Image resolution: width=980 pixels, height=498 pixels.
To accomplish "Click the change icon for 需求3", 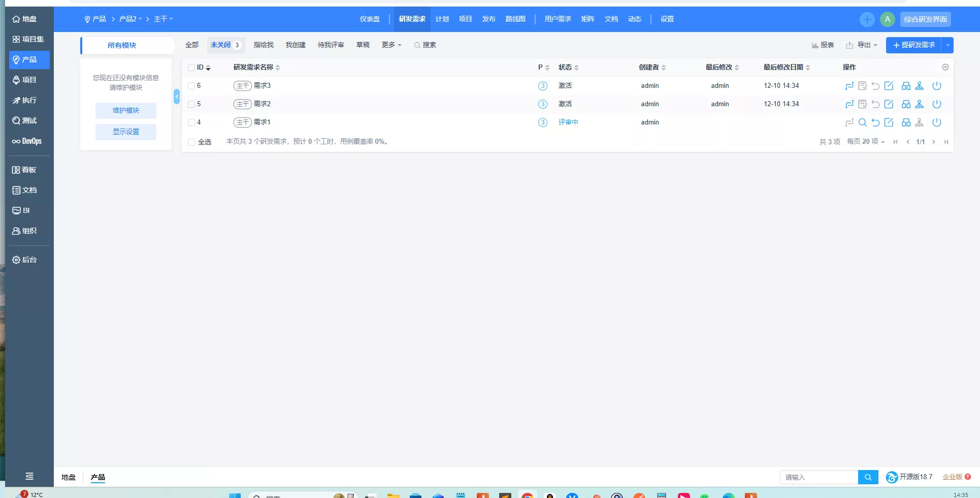I will tap(849, 86).
